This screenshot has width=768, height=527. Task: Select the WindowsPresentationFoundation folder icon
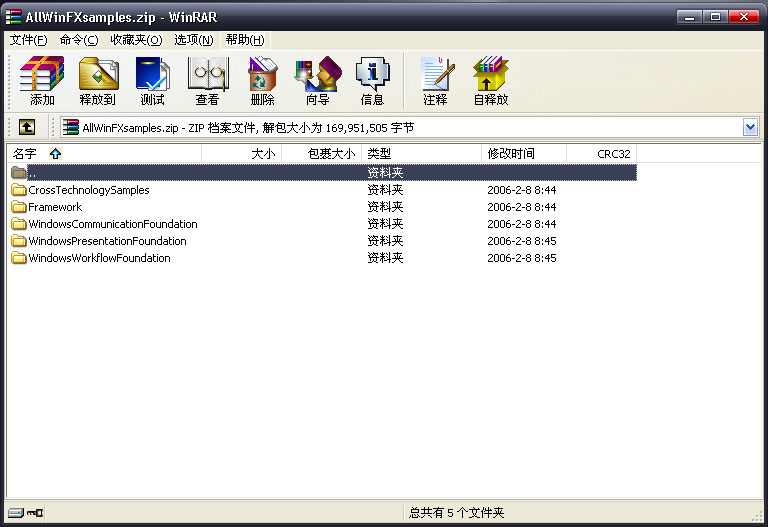click(x=19, y=240)
